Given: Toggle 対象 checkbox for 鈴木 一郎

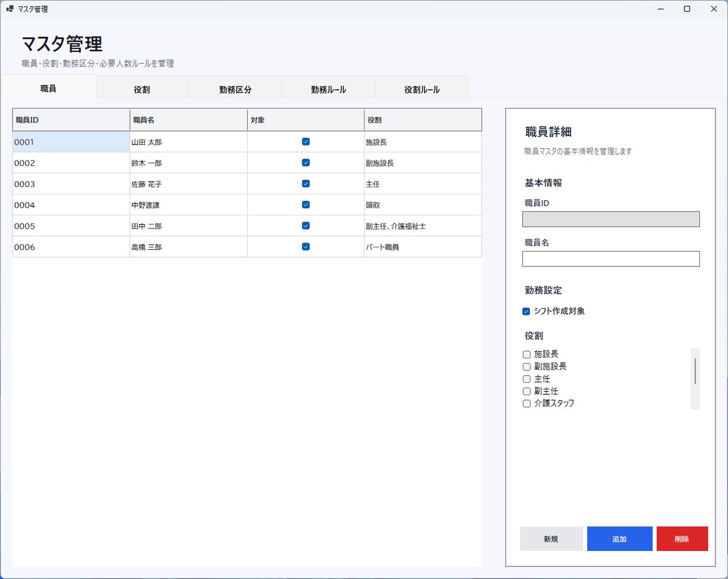Looking at the screenshot, I should point(306,163).
